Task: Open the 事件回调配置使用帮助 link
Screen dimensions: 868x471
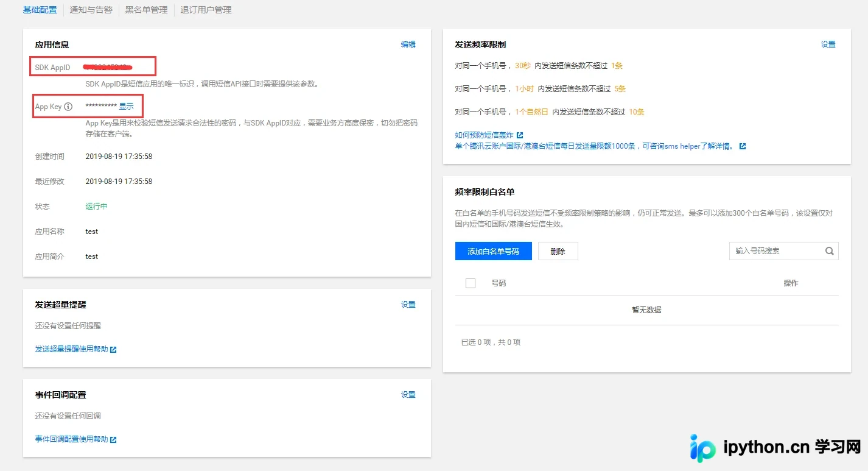Action: coord(72,439)
